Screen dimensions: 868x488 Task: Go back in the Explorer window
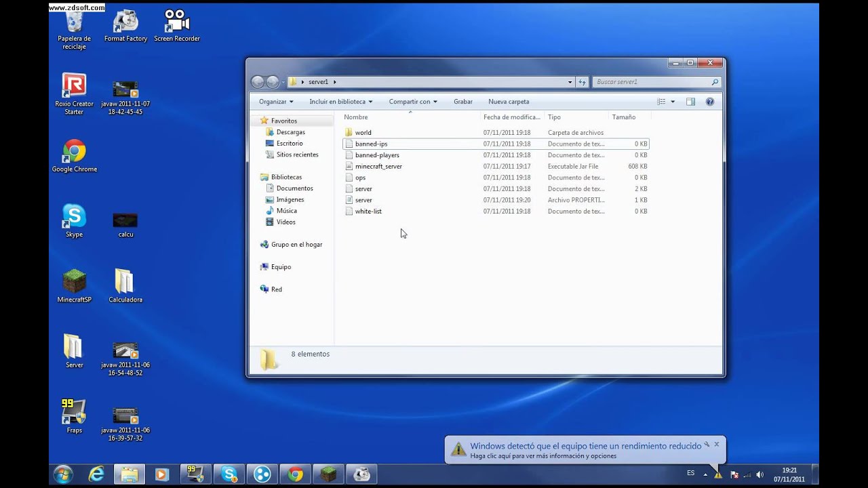pyautogui.click(x=258, y=82)
